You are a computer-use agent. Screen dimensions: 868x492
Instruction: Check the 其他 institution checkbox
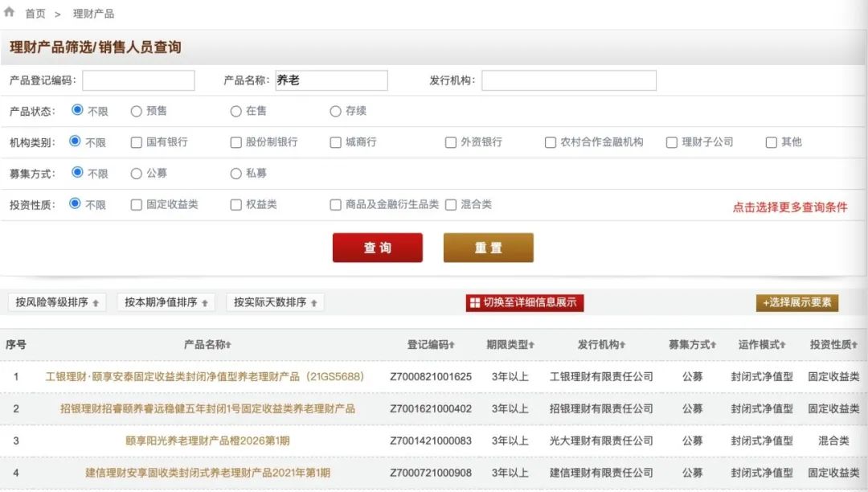(771, 142)
